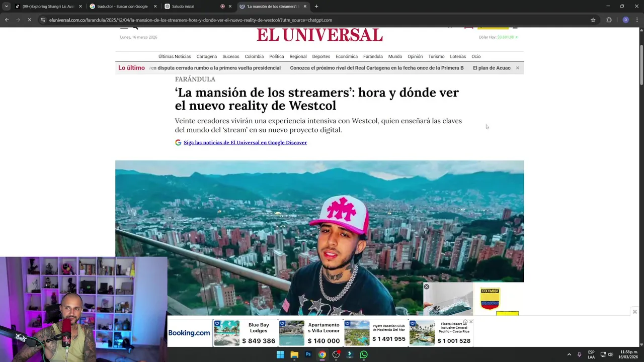The image size is (644, 362).
Task: Close the Booking.com banner ad
Action: click(470, 322)
